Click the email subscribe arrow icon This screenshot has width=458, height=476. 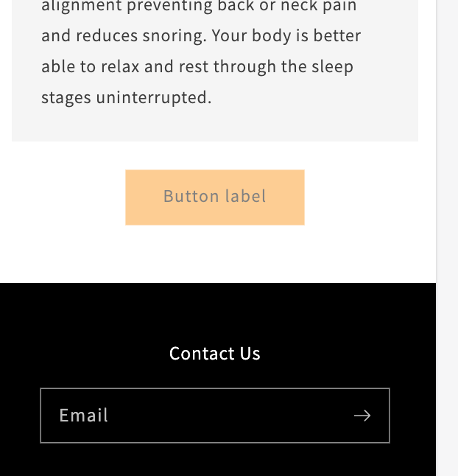[x=362, y=416]
